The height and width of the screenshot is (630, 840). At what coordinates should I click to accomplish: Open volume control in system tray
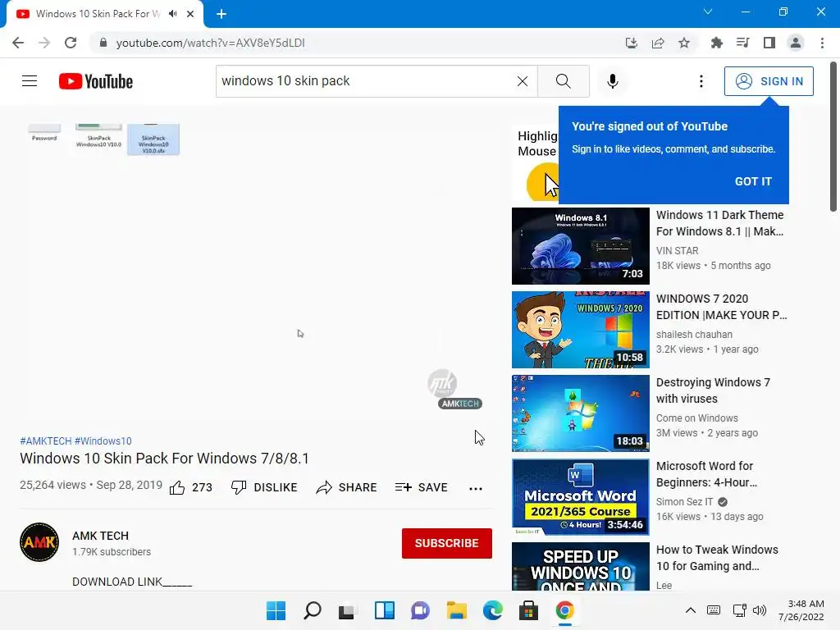759,610
